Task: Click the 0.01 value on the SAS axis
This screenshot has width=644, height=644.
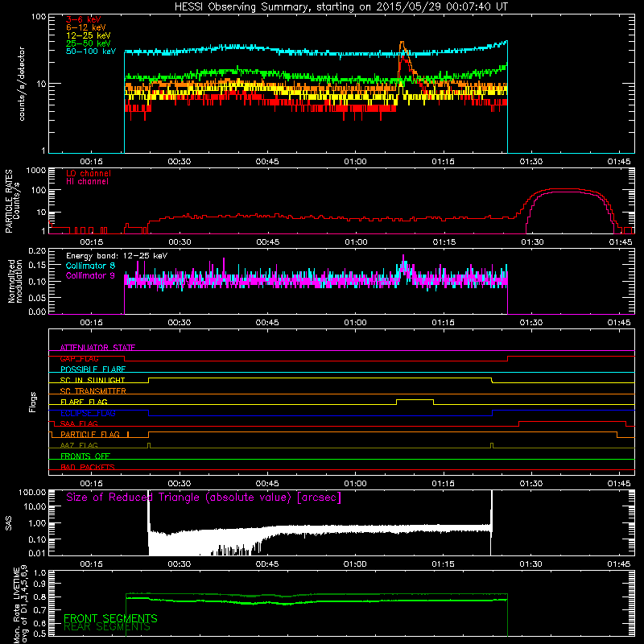Action: pyautogui.click(x=37, y=553)
